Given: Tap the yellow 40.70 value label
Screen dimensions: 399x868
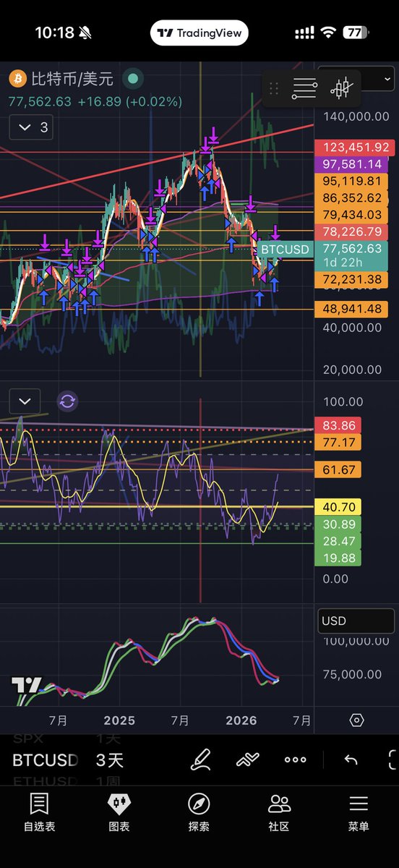Looking at the screenshot, I should click(338, 507).
